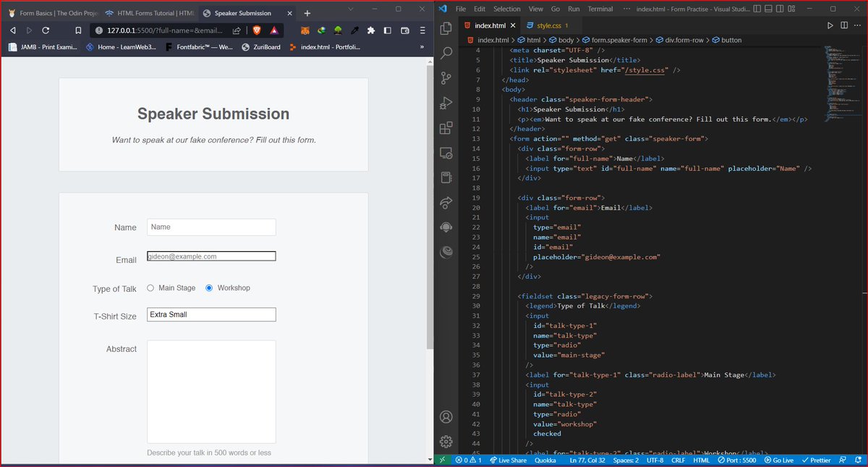Viewport: 868px width, 467px height.
Task: Open notifications bell in VS Code status bar
Action: coord(859,460)
